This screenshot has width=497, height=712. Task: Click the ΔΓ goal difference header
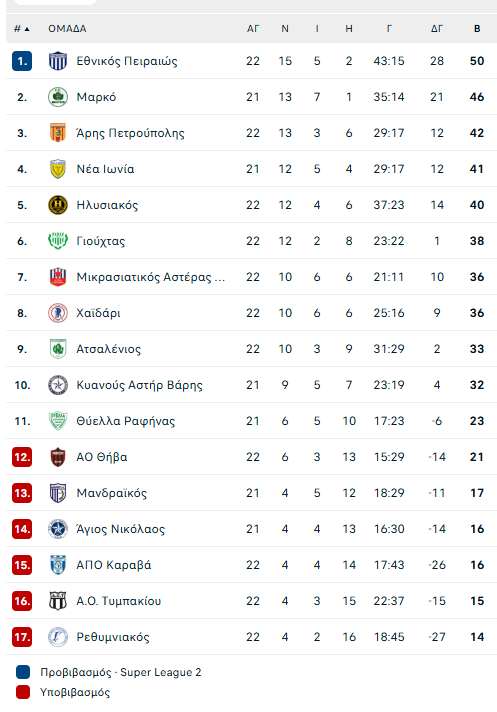(x=437, y=29)
